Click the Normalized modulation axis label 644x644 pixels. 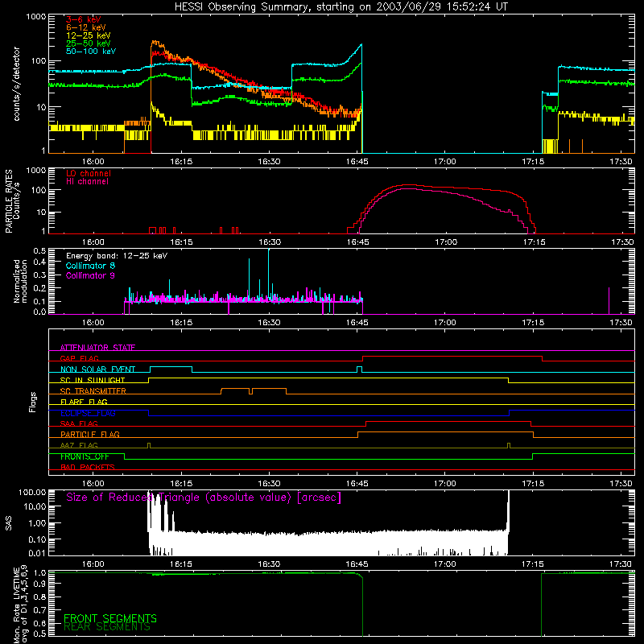(20, 281)
